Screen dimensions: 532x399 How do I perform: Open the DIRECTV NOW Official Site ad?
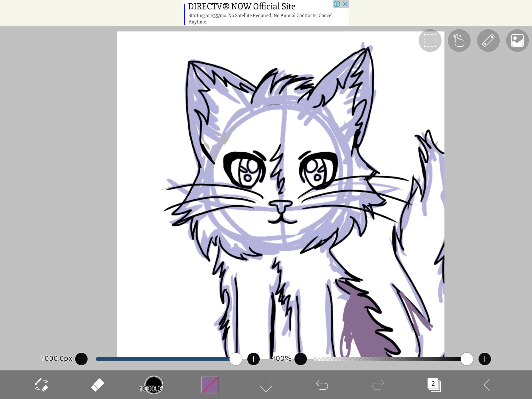pyautogui.click(x=242, y=6)
